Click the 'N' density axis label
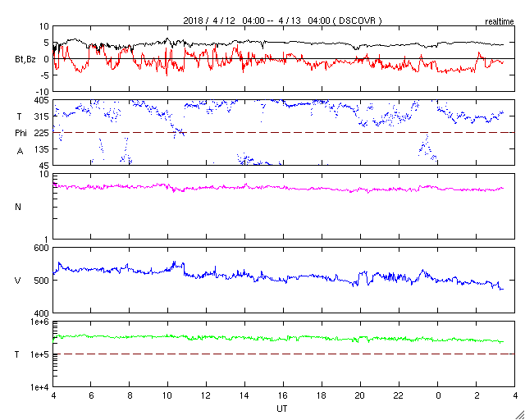Viewport: 525px width, 420px height. (x=18, y=207)
